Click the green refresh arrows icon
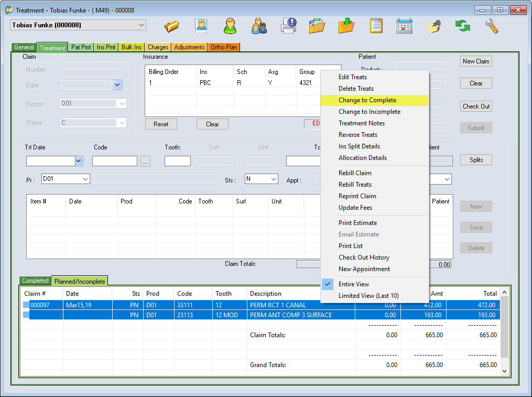Viewport: 532px width, 397px height. (462, 26)
